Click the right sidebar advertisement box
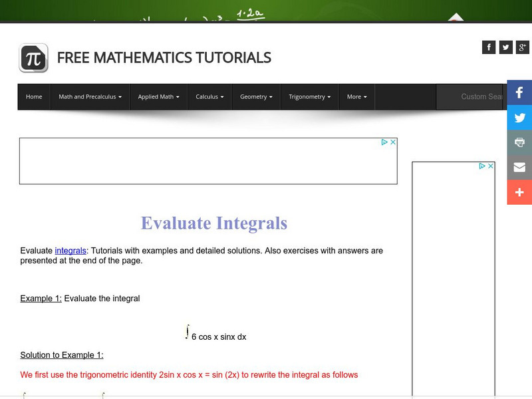Viewport: 532px width, 399px height. [x=454, y=278]
